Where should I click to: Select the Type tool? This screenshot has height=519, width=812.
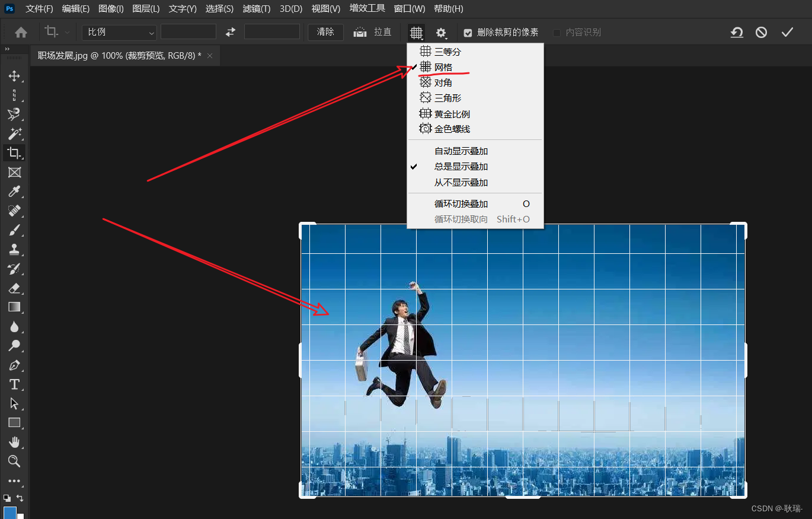coord(14,384)
